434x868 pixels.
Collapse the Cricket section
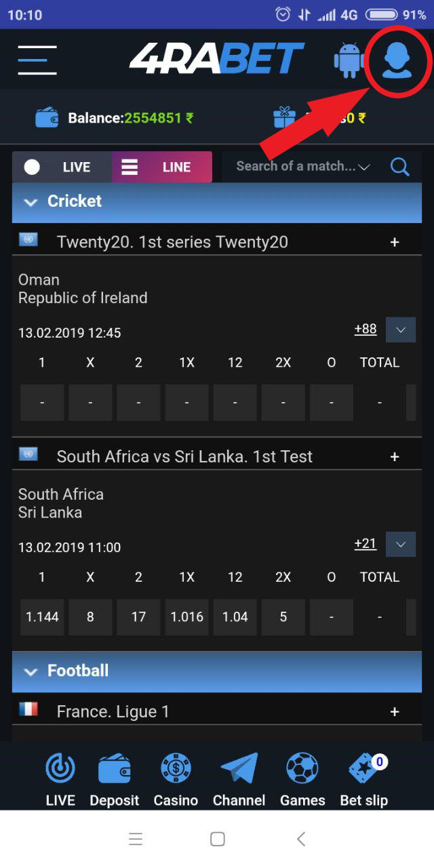31,201
